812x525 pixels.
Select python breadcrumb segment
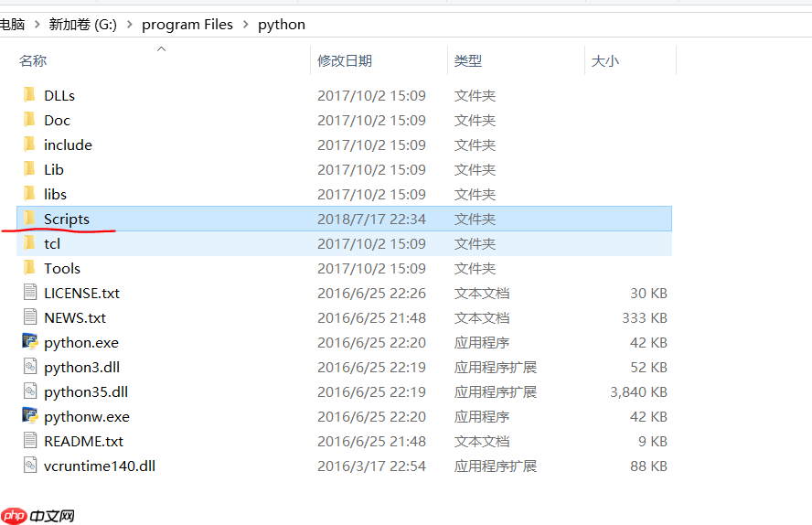coord(282,25)
